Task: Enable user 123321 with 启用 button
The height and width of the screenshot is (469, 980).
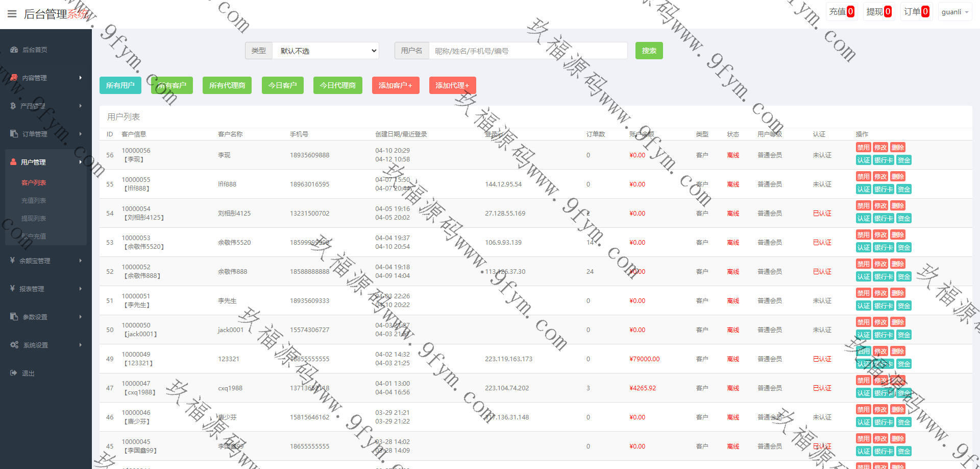Action: click(x=863, y=351)
